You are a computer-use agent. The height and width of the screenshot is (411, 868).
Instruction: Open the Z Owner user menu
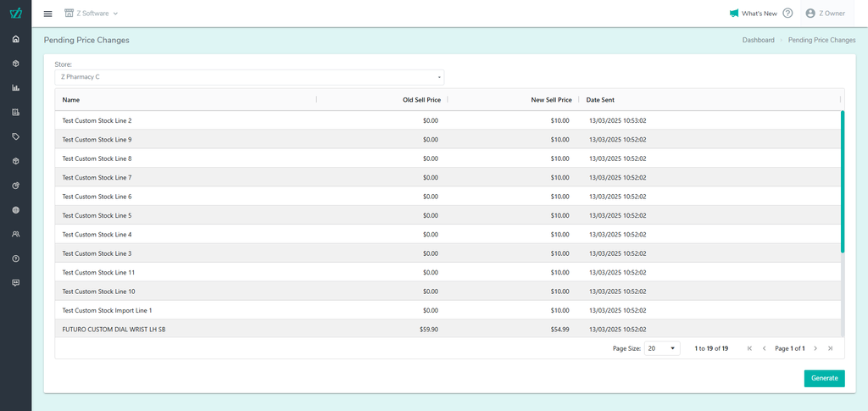825,14
